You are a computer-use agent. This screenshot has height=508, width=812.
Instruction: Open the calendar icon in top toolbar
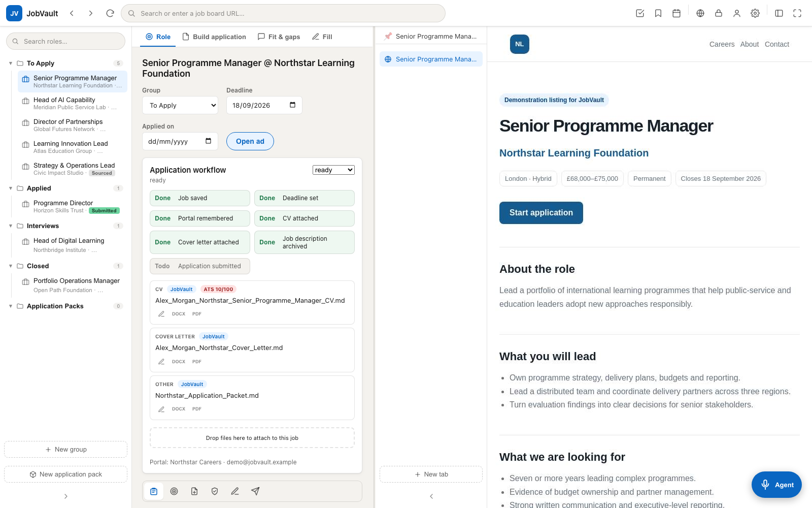[x=676, y=13]
